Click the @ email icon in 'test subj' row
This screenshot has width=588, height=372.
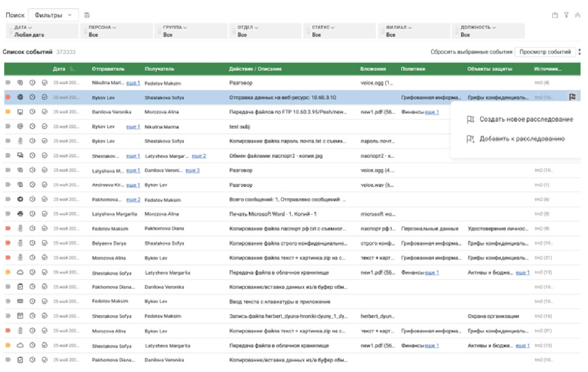pos(20,126)
